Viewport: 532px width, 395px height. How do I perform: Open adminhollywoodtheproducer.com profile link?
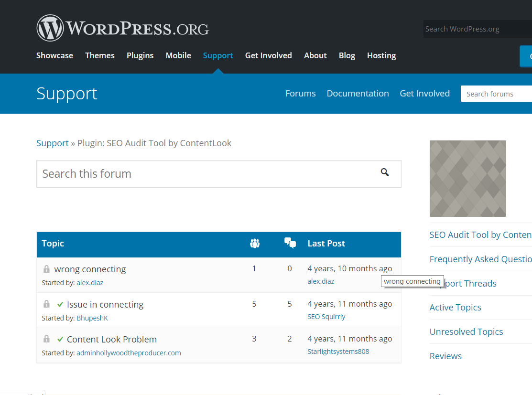(x=129, y=353)
